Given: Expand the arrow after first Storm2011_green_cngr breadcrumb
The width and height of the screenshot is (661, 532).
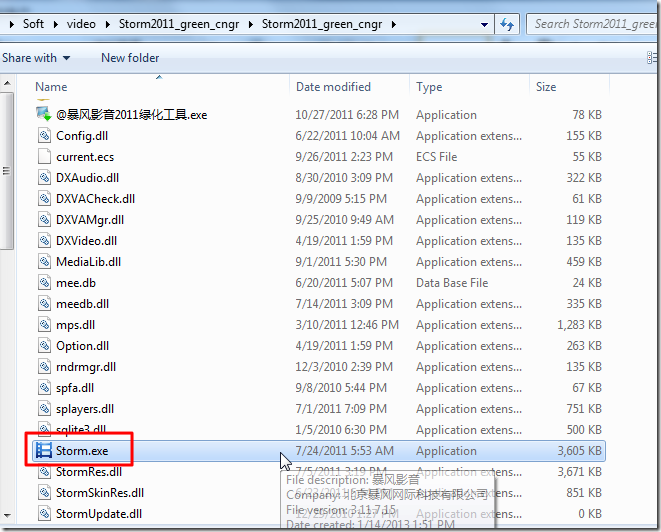Looking at the screenshot, I should [x=251, y=24].
